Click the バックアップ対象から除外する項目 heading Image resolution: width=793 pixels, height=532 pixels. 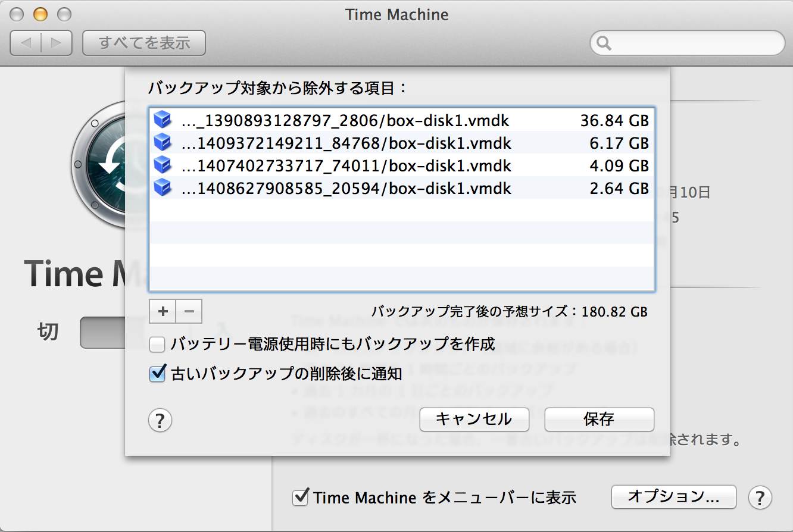point(278,88)
